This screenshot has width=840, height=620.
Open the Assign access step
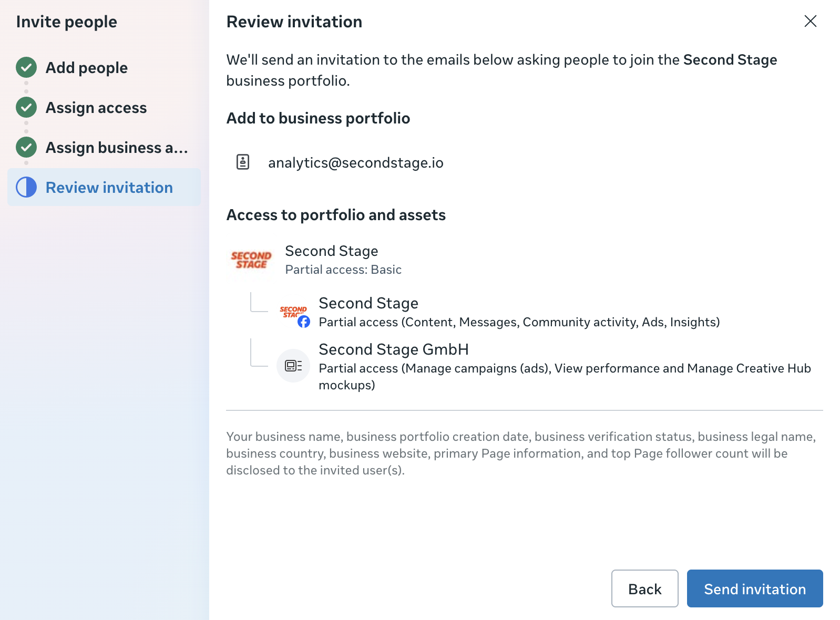tap(96, 107)
